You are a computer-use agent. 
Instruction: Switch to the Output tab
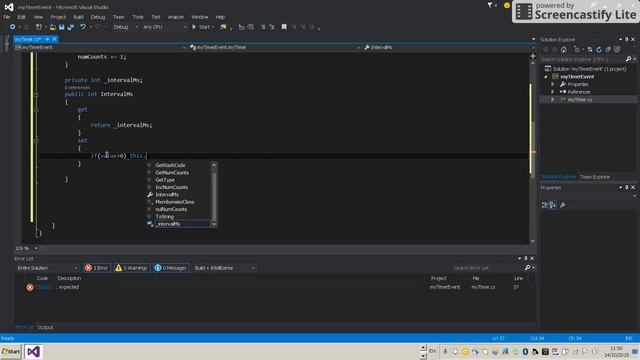pos(45,327)
